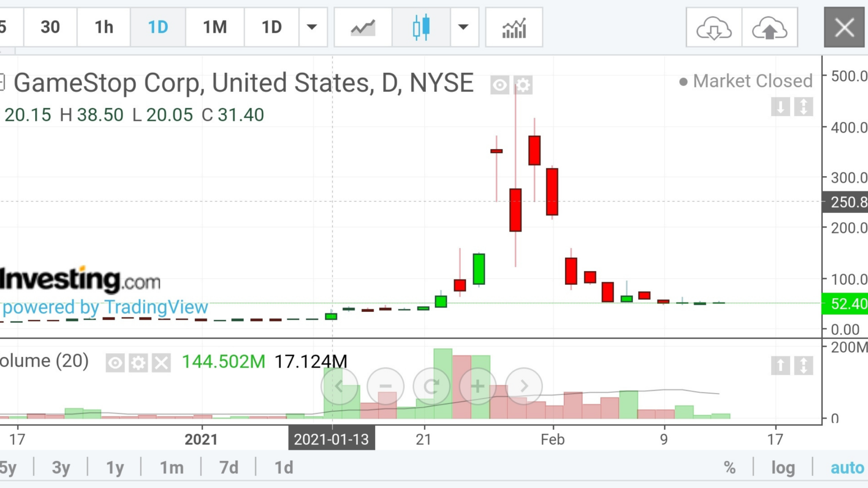
Task: Toggle GameStop series visibility eye
Action: pos(500,85)
